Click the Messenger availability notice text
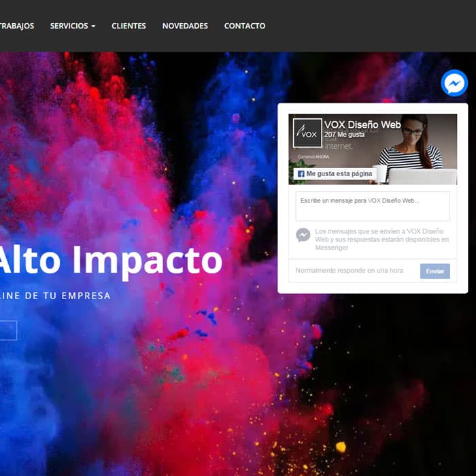Image resolution: width=476 pixels, height=476 pixels. point(381,239)
